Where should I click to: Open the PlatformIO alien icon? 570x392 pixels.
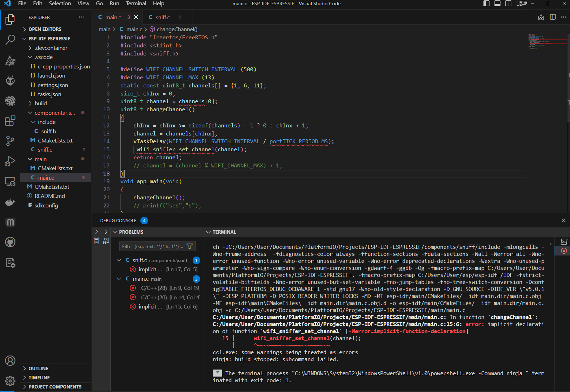pyautogui.click(x=10, y=81)
